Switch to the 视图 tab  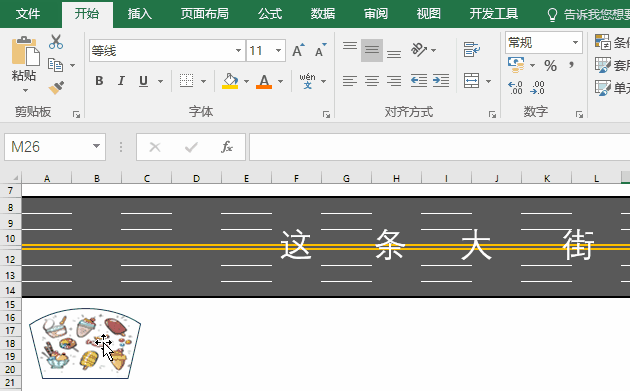tap(429, 14)
